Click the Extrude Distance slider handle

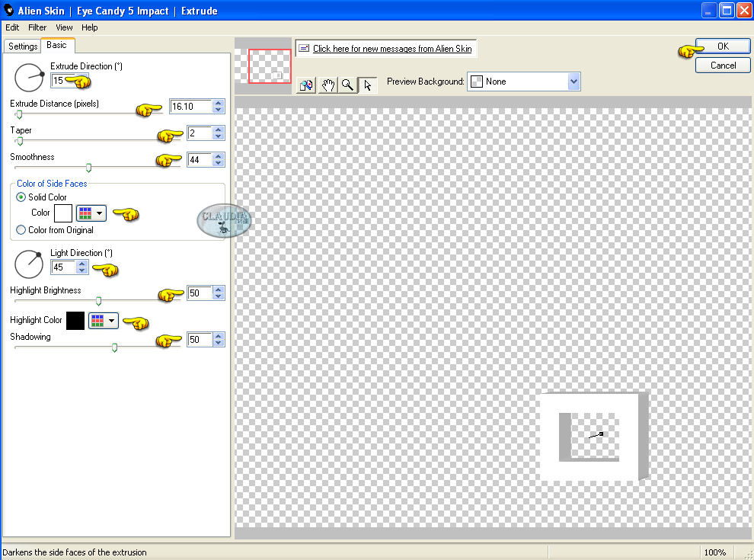[x=19, y=114]
